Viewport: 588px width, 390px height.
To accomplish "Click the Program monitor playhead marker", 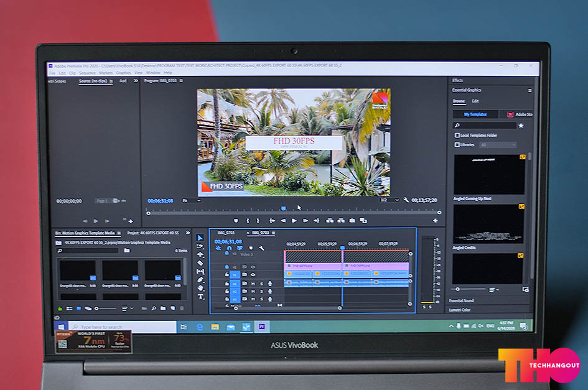I will [284, 208].
